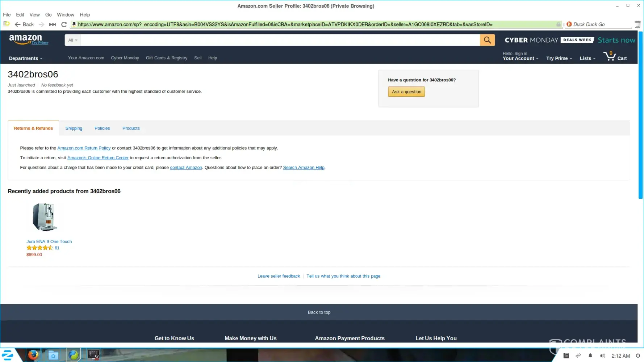Open the All search category dropdown
The height and width of the screenshot is (362, 644).
pyautogui.click(x=72, y=40)
